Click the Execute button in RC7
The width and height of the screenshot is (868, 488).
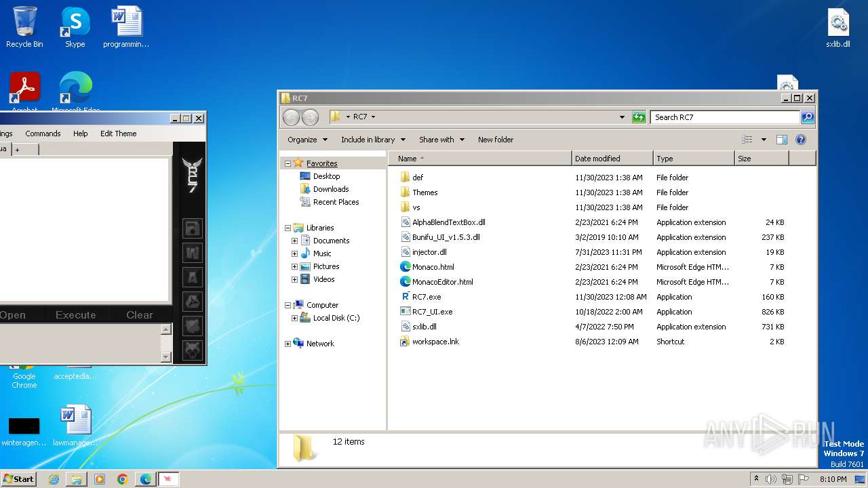coord(75,314)
